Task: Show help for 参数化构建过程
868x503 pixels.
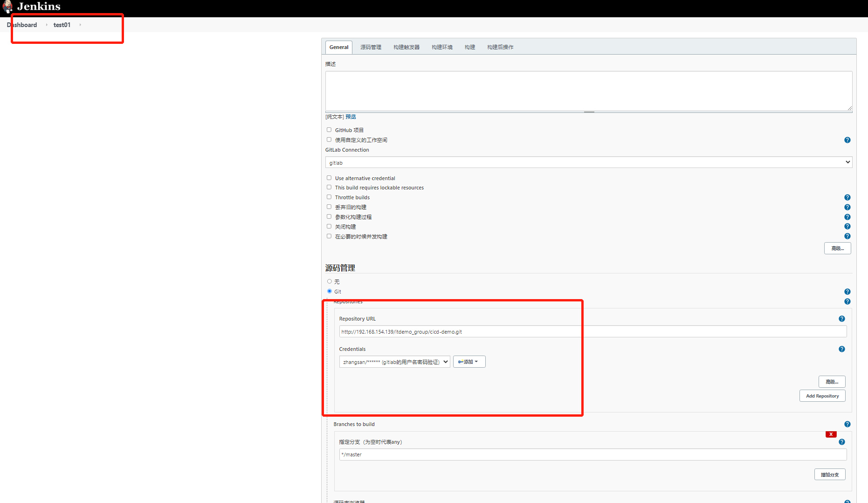Action: click(x=847, y=217)
